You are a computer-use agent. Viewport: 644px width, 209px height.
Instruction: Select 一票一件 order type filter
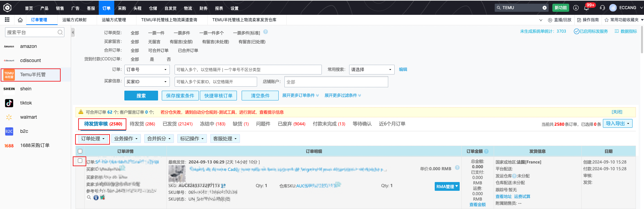tap(156, 33)
